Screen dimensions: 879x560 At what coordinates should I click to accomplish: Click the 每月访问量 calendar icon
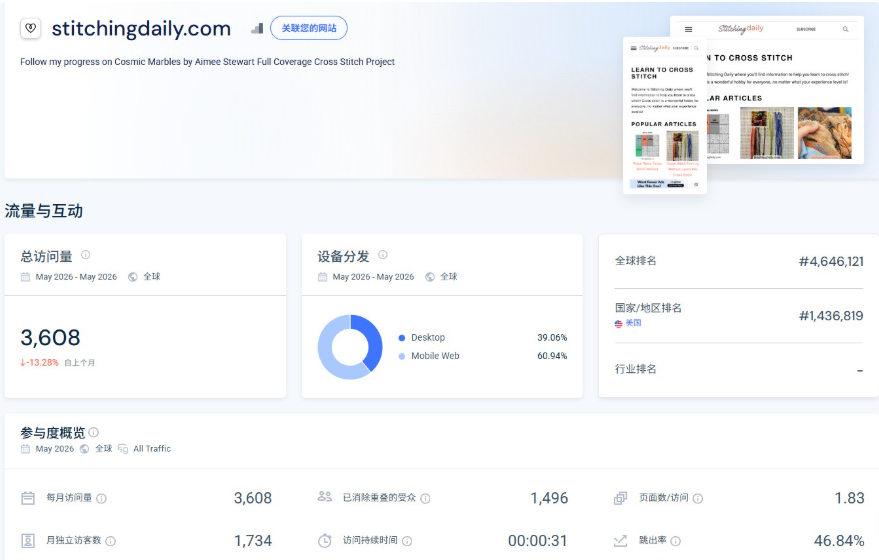coord(28,498)
